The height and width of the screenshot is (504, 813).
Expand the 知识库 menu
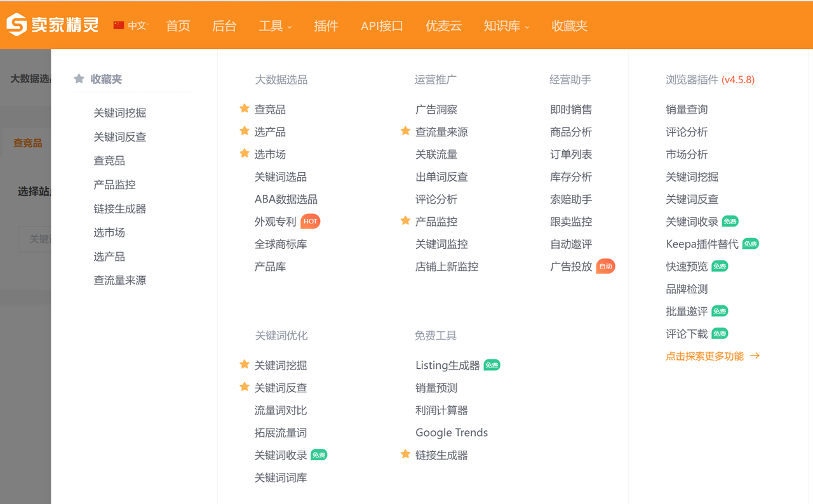tap(506, 26)
